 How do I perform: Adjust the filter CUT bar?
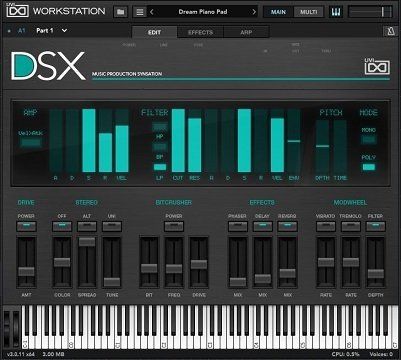click(178, 140)
